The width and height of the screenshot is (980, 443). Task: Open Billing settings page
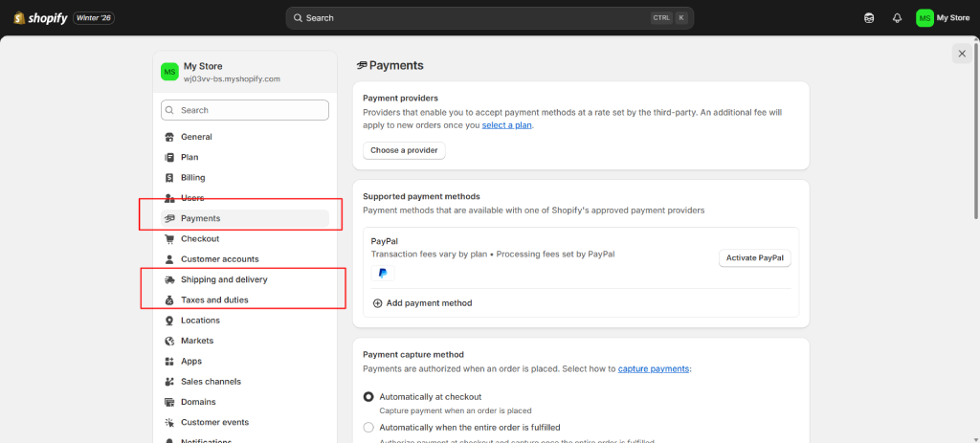(x=244, y=177)
